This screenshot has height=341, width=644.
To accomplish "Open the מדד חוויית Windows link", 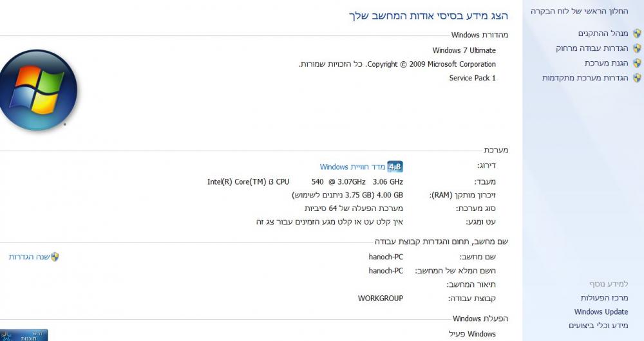I will tap(352, 167).
